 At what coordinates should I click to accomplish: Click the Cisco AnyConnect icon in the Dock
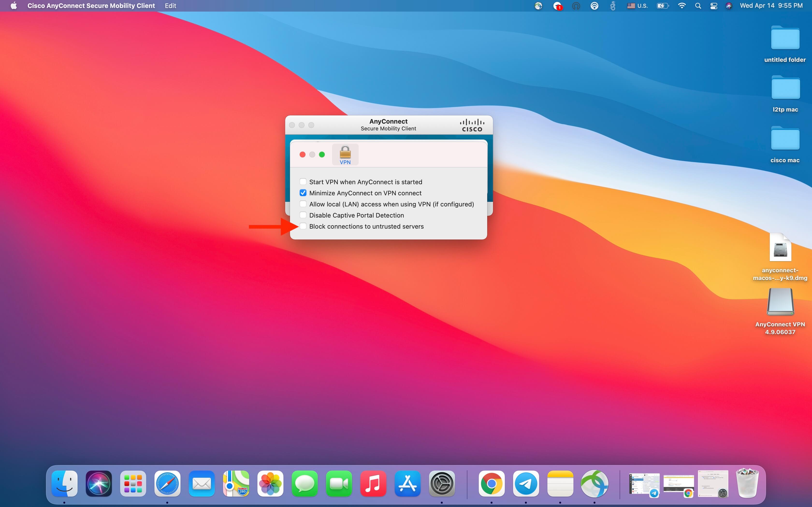tap(594, 484)
